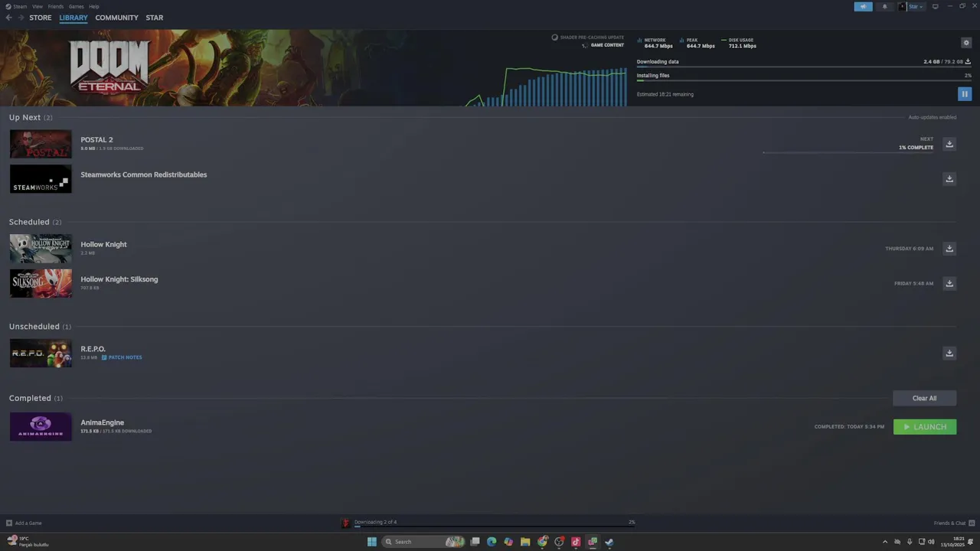The width and height of the screenshot is (980, 551).
Task: Clear All completed downloads
Action: [x=924, y=398]
